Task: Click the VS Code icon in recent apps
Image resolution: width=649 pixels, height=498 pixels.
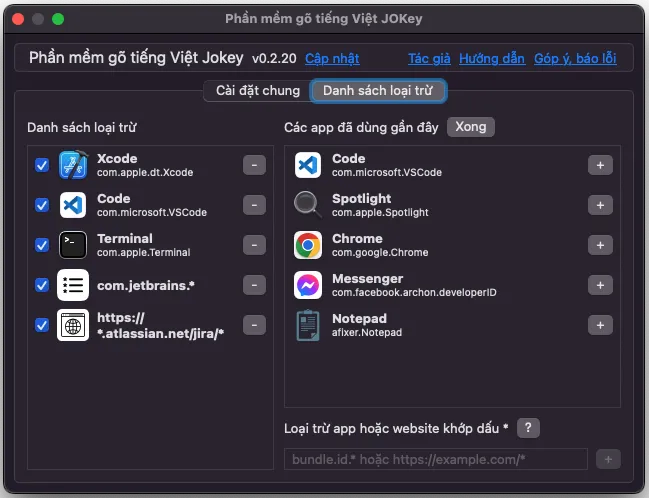Action: 308,165
